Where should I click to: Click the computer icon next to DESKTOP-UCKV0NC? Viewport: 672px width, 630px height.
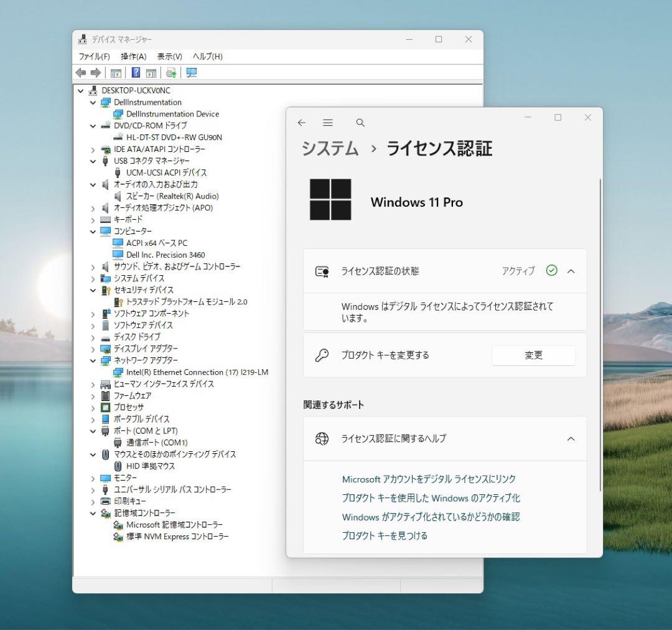point(93,90)
